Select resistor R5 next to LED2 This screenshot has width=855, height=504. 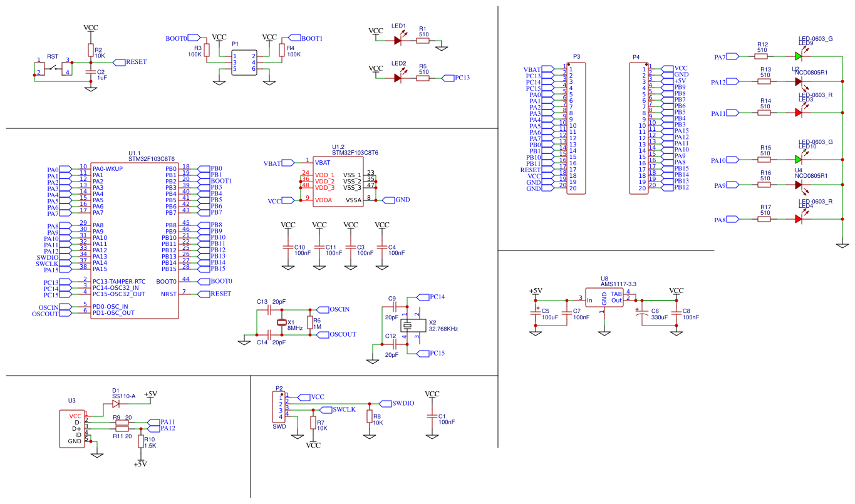423,78
